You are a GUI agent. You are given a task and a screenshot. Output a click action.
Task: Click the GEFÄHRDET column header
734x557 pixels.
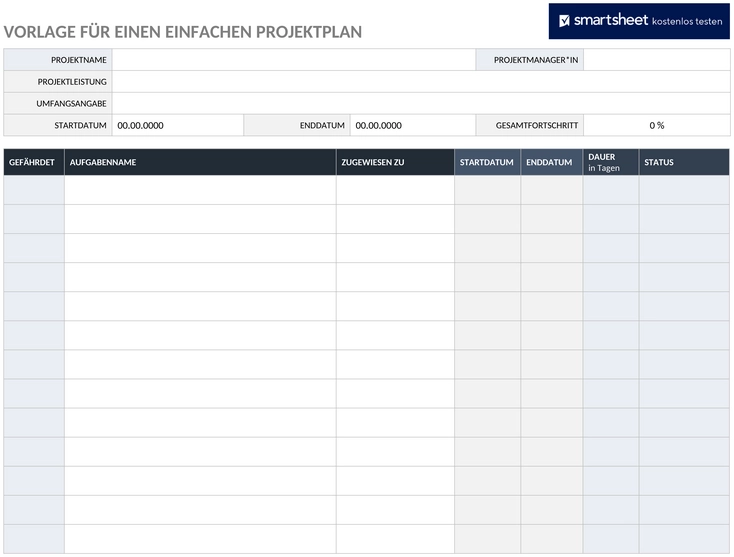pos(34,162)
